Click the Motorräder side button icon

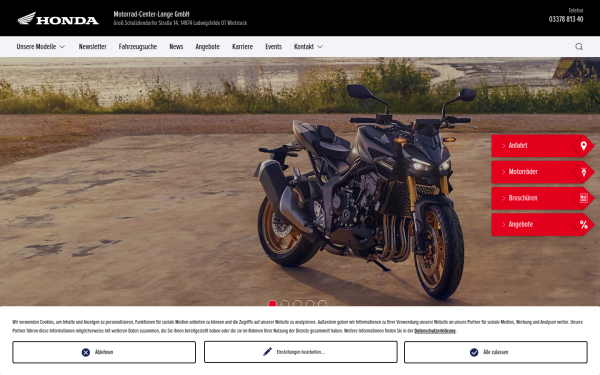click(584, 172)
